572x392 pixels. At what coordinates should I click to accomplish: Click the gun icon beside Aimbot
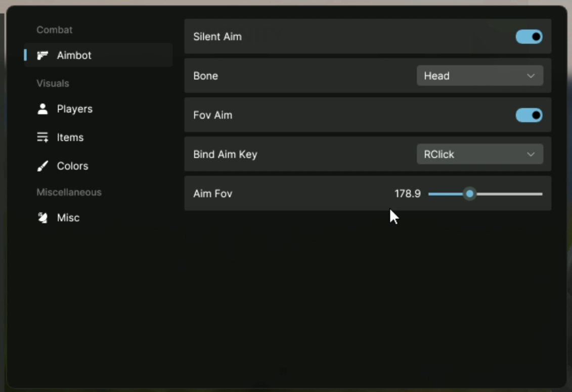[x=43, y=55]
